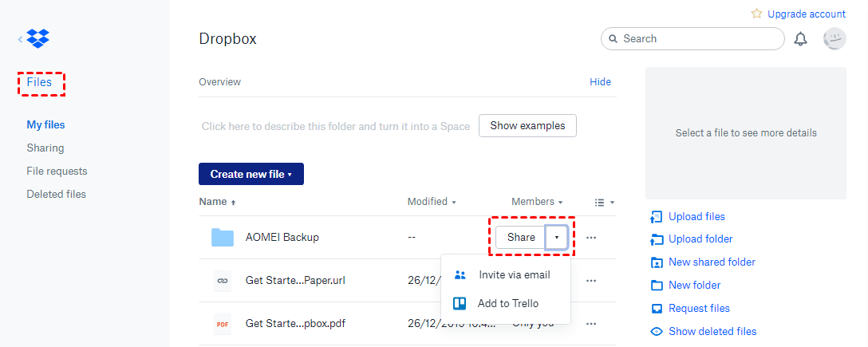868x347 pixels.
Task: Open more options for AOMEI Backup
Action: [591, 238]
